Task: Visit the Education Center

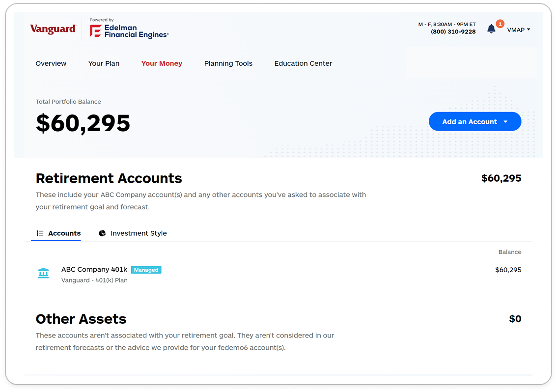Action: coord(303,63)
